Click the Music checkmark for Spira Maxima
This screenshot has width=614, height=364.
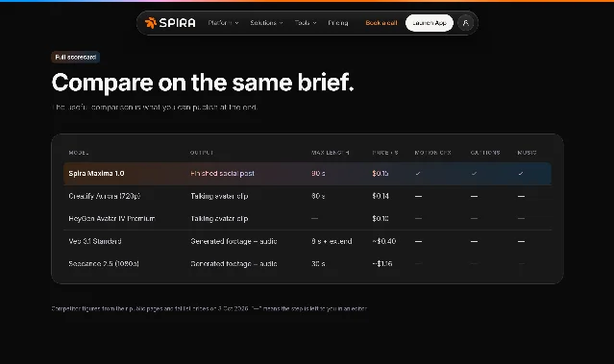[x=521, y=174]
